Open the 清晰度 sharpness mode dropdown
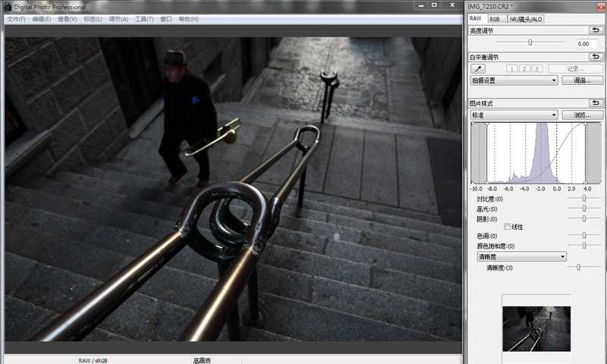Viewport: 607px width, 364px height. (522, 256)
